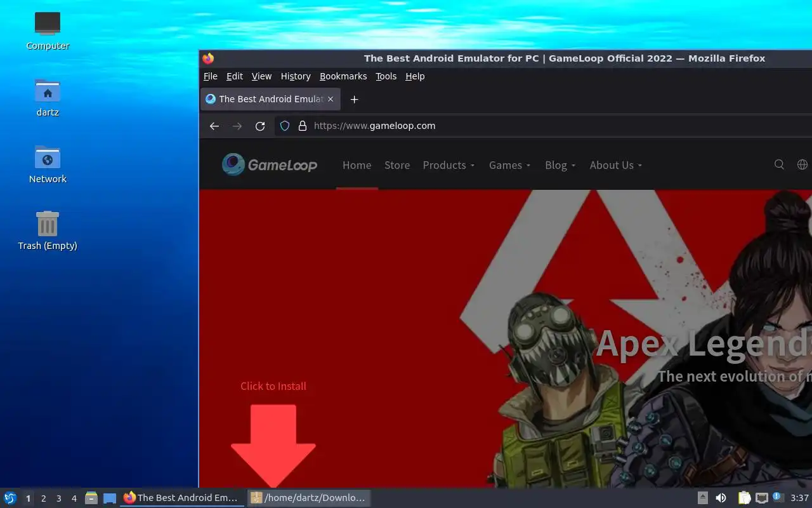Image resolution: width=812 pixels, height=508 pixels.
Task: Expand the Blog dropdown
Action: point(560,165)
